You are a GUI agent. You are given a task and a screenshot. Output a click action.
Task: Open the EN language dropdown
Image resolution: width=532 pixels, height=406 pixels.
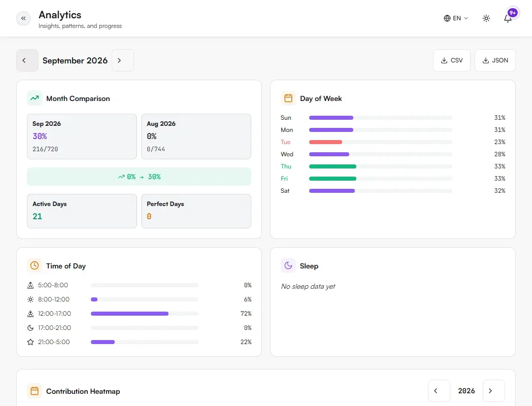point(456,18)
